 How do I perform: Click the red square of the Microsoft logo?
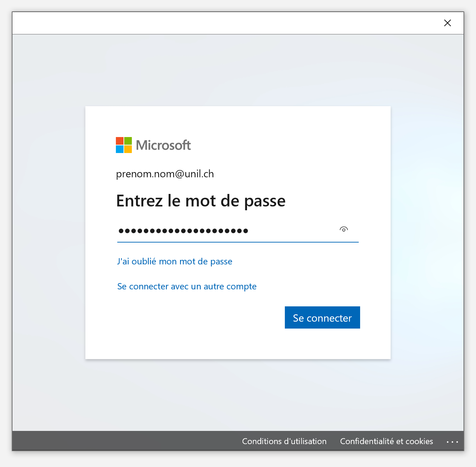120,141
